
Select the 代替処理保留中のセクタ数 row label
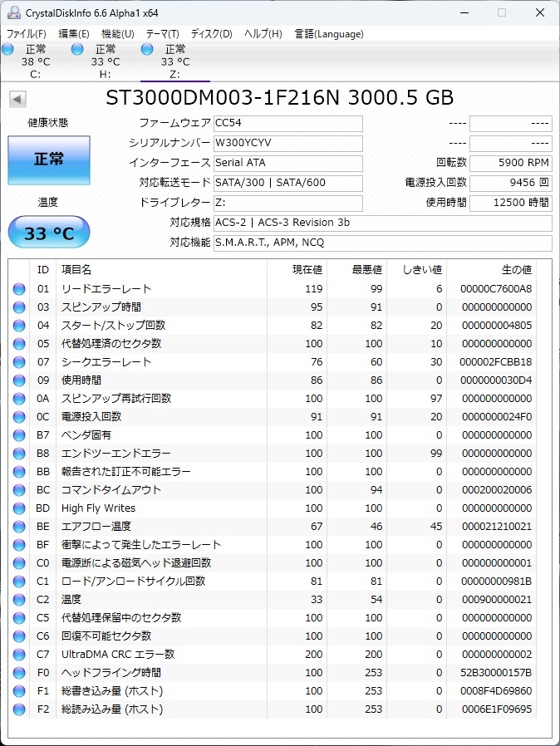coord(121,617)
